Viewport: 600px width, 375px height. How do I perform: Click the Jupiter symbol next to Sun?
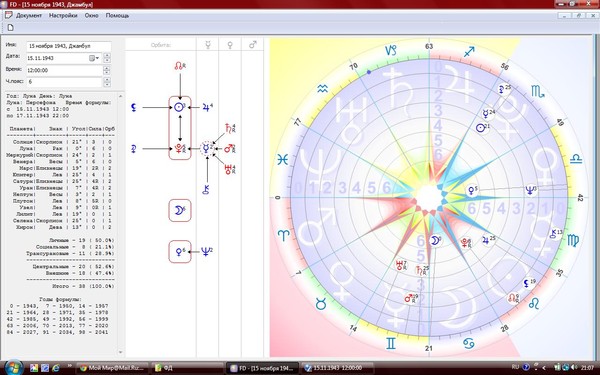pyautogui.click(x=207, y=108)
